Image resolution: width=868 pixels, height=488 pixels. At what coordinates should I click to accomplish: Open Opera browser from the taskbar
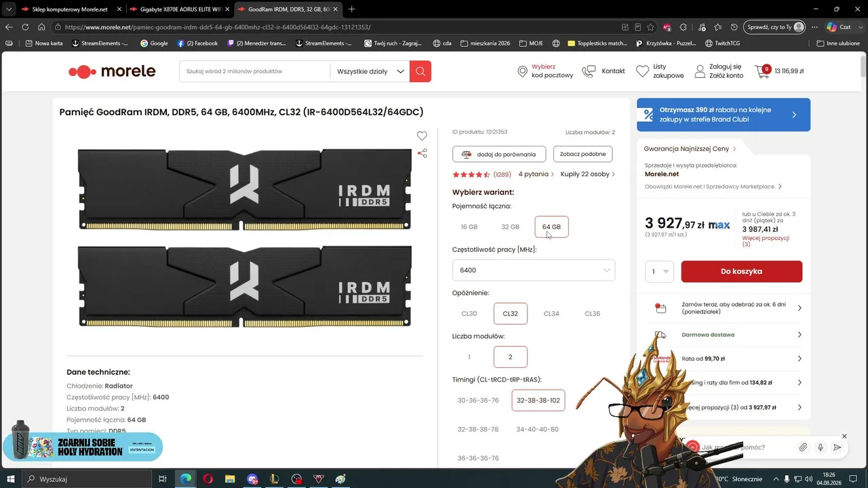pos(208,479)
